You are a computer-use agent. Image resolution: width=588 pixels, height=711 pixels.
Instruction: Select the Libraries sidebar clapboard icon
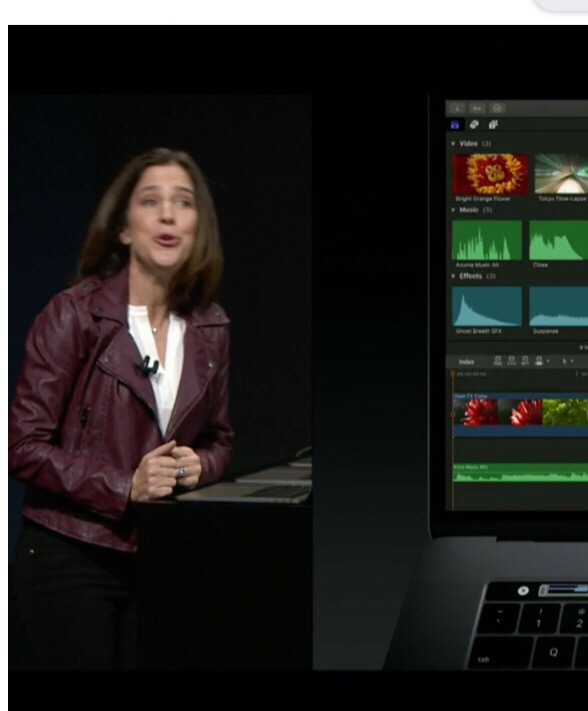point(455,125)
